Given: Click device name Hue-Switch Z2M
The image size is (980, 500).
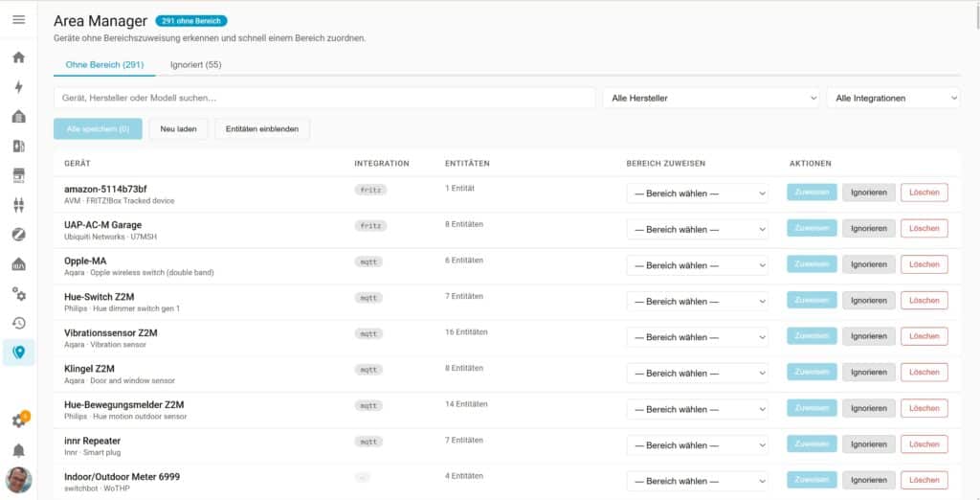Looking at the screenshot, I should (100, 297).
